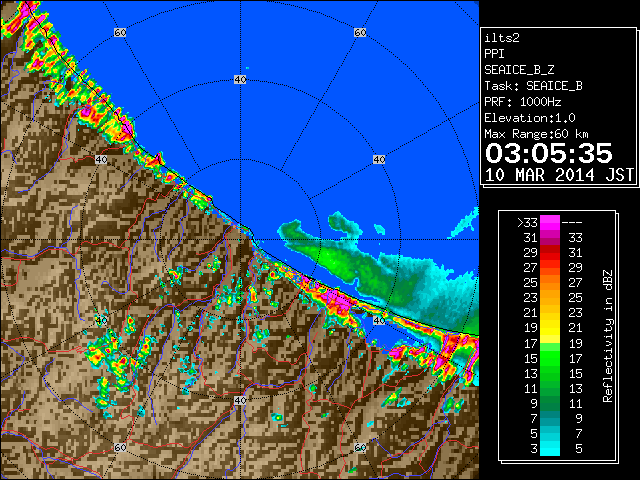This screenshot has height=480, width=640.
Task: Click the "PRF: 1000Hz" text
Action: click(523, 102)
